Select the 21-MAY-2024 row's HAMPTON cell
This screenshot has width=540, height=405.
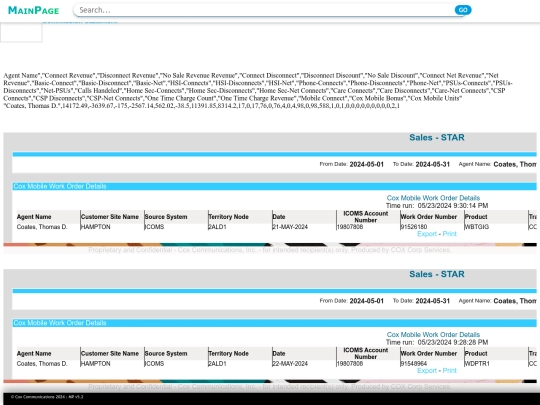pos(95,227)
